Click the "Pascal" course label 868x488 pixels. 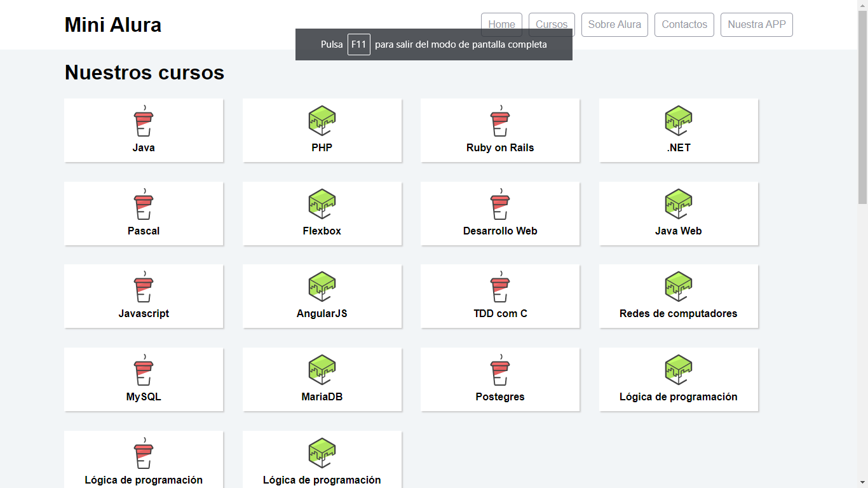(x=144, y=231)
